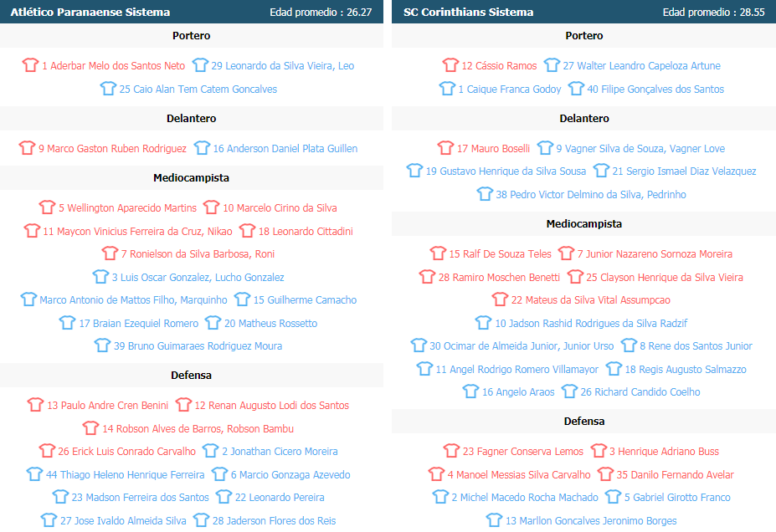Click red jersey icon beside Marcelo Cirino da Silva

(x=211, y=207)
